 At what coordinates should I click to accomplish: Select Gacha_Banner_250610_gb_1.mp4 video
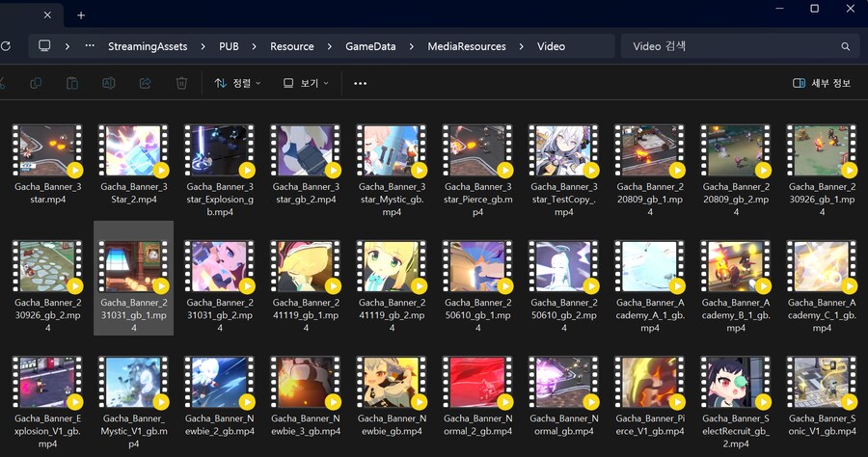(x=477, y=286)
